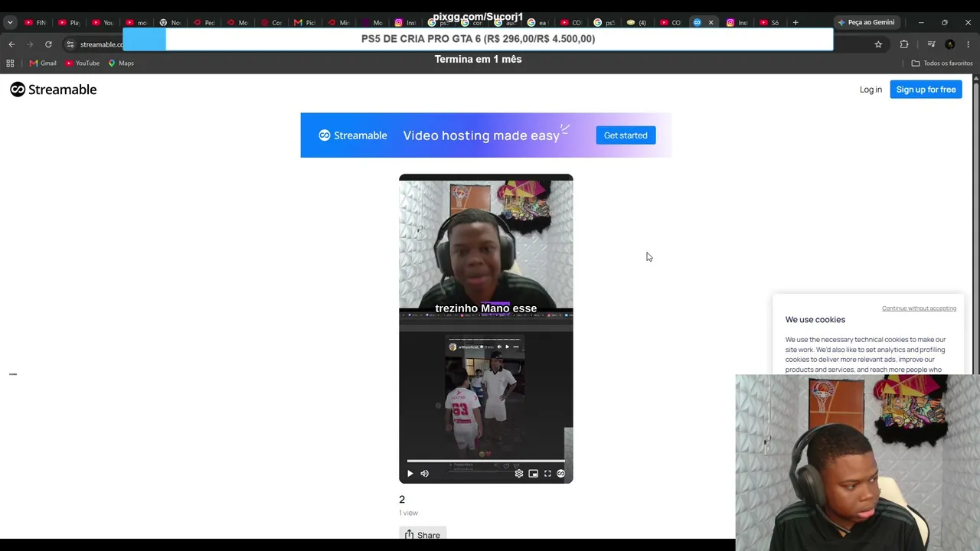Click Get started in the banner
The image size is (980, 551).
[626, 135]
